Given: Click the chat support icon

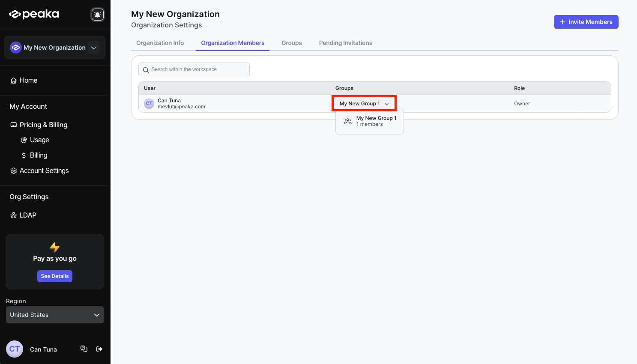Looking at the screenshot, I should (84, 349).
